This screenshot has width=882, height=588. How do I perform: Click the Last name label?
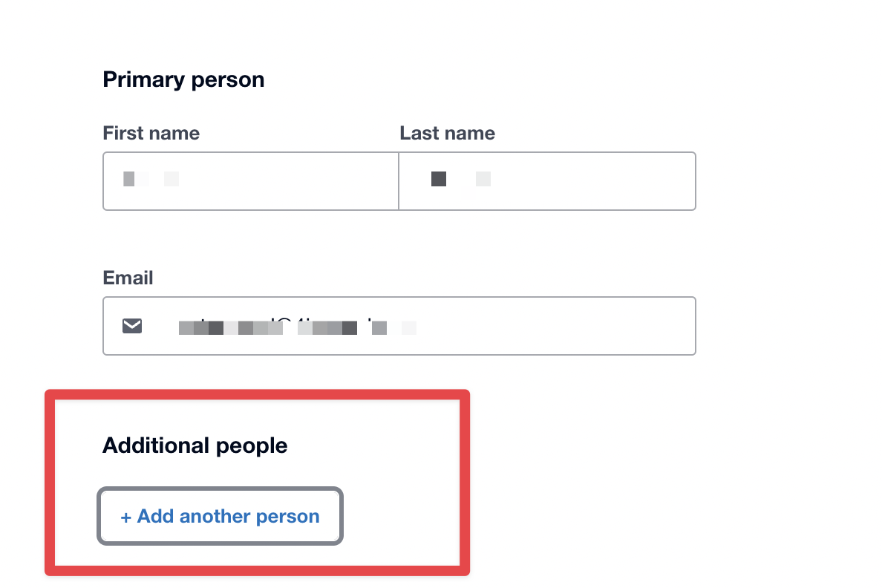click(x=447, y=133)
